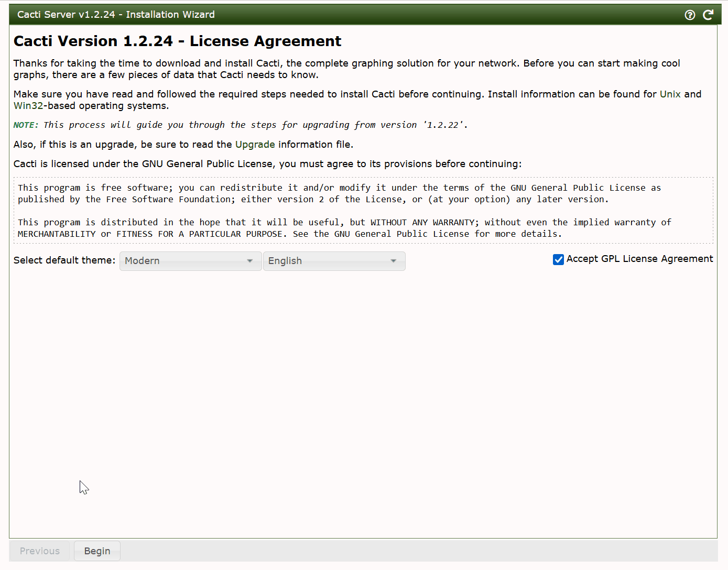Click the Accept GPL License Agreement label
728x570 pixels.
640,258
